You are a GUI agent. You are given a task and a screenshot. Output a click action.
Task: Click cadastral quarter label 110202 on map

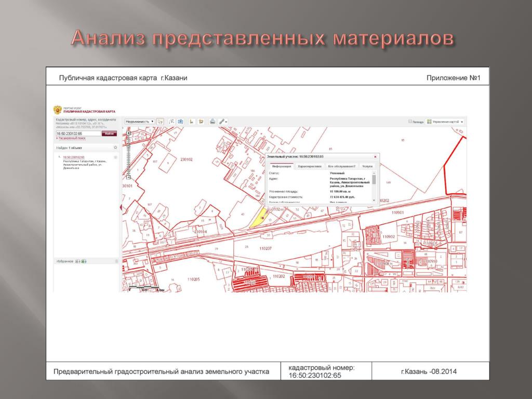pos(278,276)
